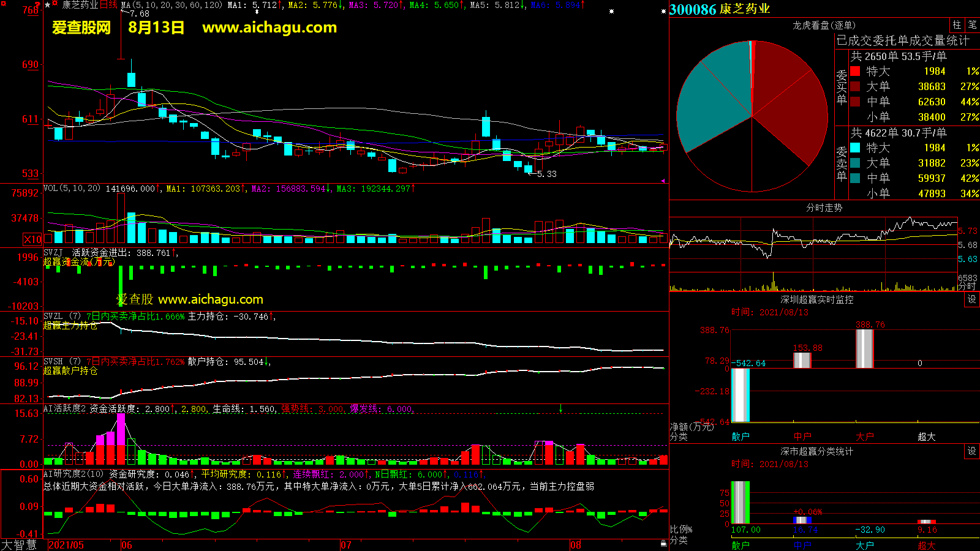Viewport: 980px width, 551px height.
Task: Switch 龙虎看盘 to 柱 view
Action: [x=957, y=24]
